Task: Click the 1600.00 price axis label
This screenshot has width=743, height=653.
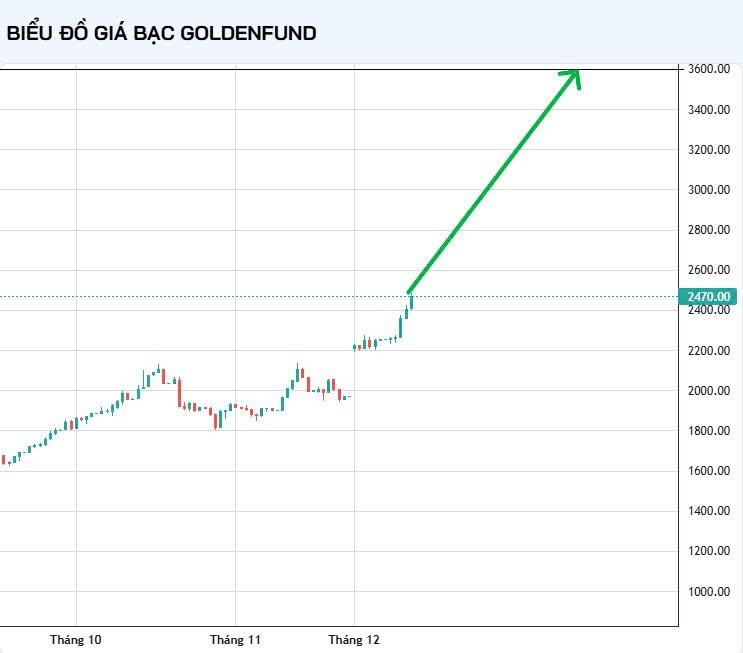Action: point(709,470)
